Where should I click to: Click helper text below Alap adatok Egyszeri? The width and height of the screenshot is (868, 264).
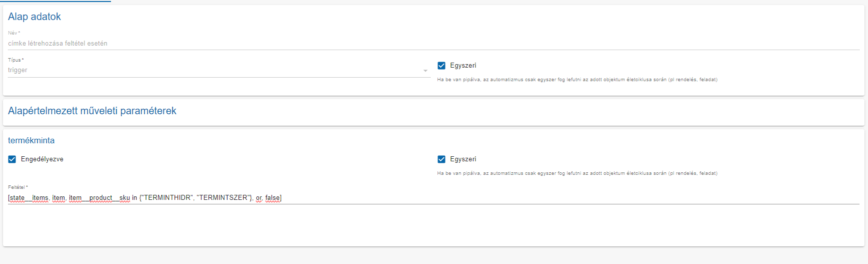tap(577, 80)
